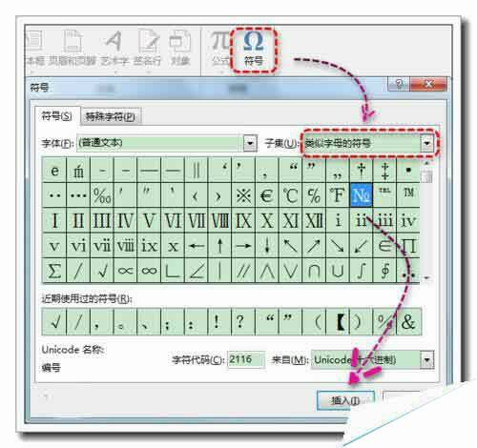This screenshot has width=477, height=448.
Task: Select the Roman numeral Ⅻ symbol
Action: point(314,220)
